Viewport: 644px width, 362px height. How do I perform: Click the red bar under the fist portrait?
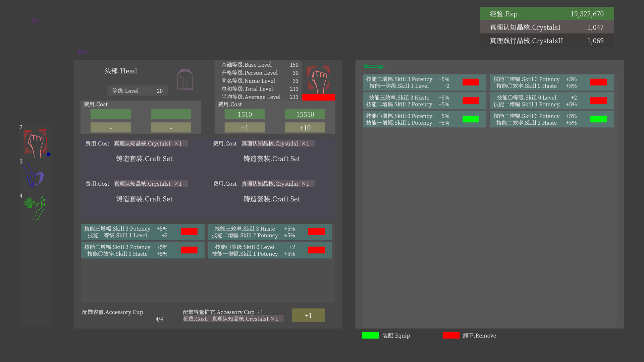coord(318,97)
